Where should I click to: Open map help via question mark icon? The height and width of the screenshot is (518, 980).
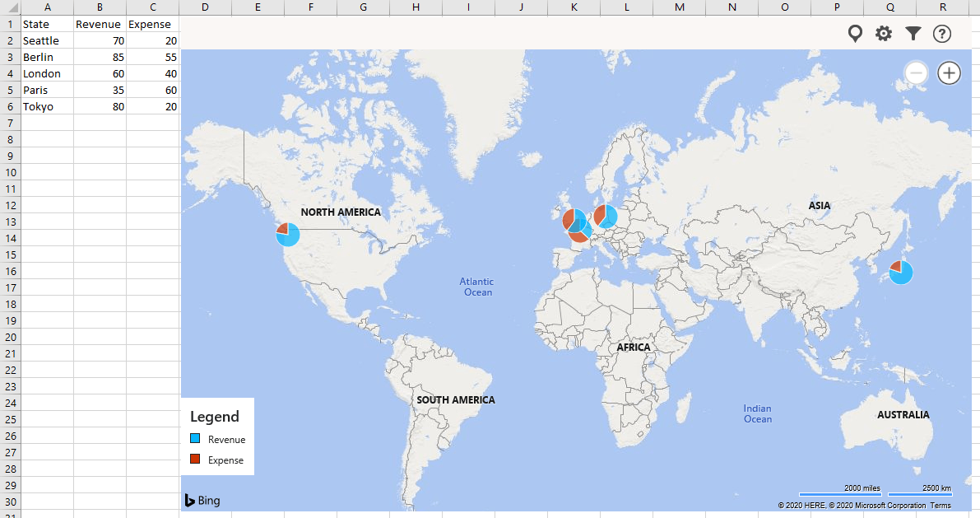coord(941,33)
